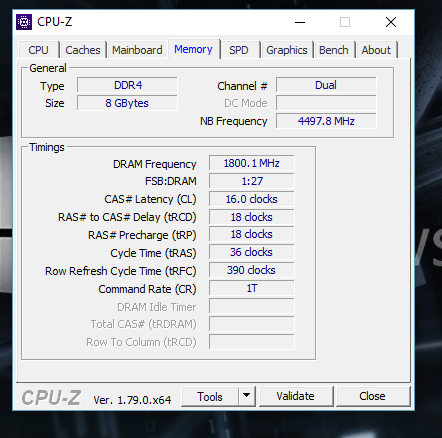Viewport: 442px width, 438px height.
Task: Expand the Tools dropdown arrow
Action: click(247, 396)
